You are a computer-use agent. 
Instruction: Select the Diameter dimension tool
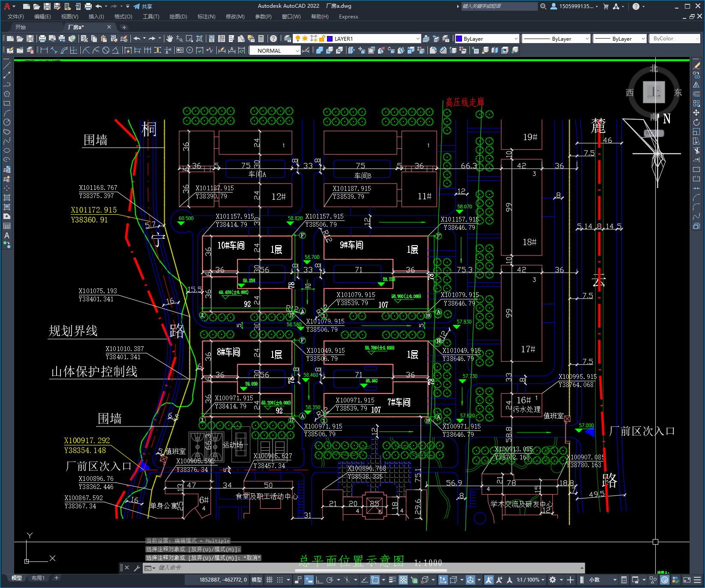tap(105, 50)
